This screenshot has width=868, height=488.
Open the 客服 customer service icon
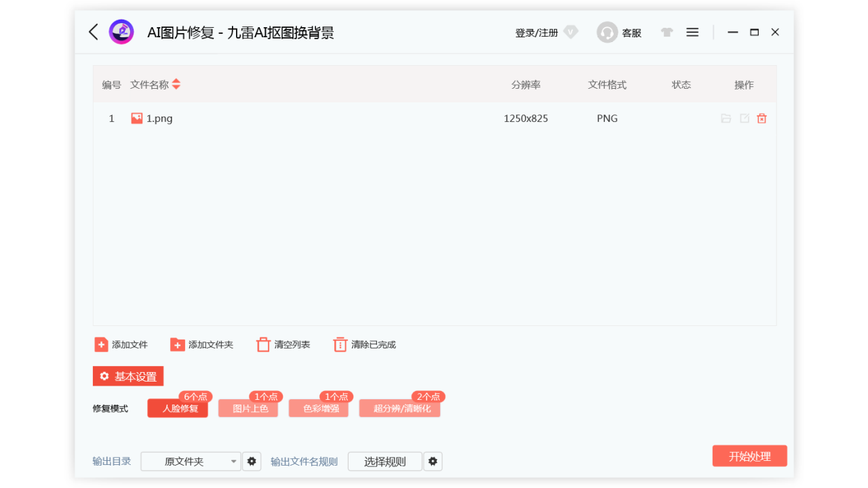pyautogui.click(x=607, y=32)
